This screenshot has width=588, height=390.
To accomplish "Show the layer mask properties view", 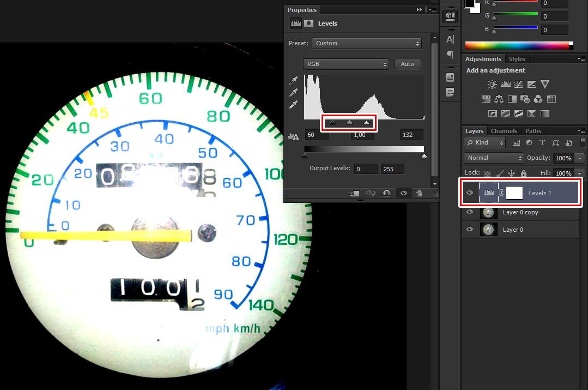I will click(308, 23).
